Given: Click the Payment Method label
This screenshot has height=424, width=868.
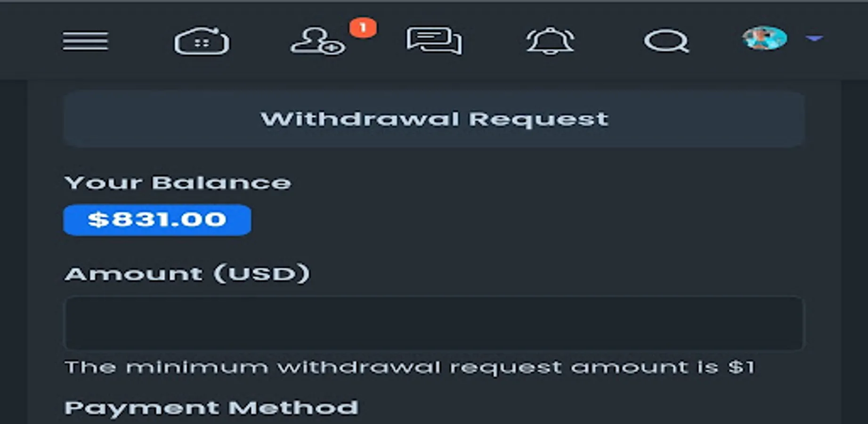Looking at the screenshot, I should coord(211,408).
